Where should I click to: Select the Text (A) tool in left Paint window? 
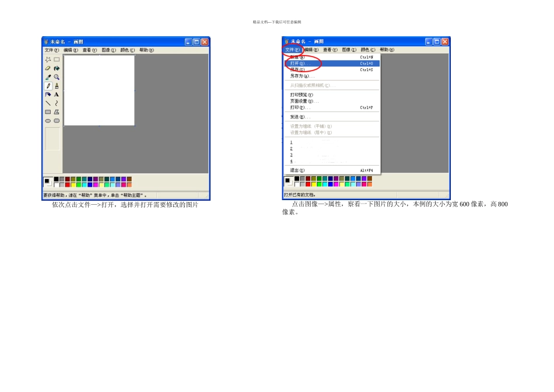(x=57, y=94)
